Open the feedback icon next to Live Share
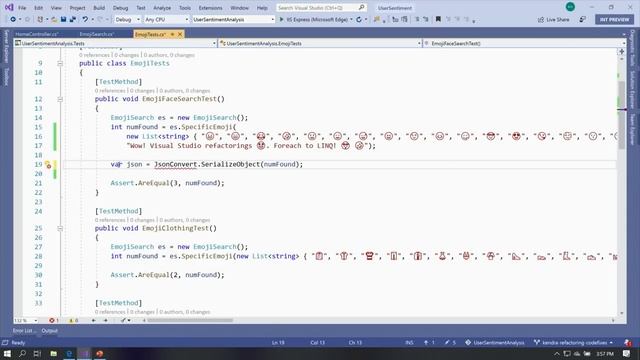 pos(582,19)
